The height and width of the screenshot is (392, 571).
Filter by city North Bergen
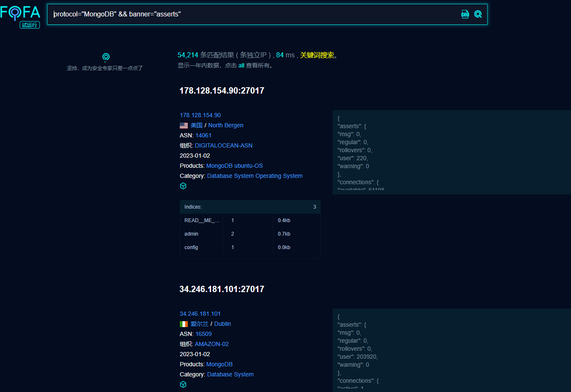[226, 125]
